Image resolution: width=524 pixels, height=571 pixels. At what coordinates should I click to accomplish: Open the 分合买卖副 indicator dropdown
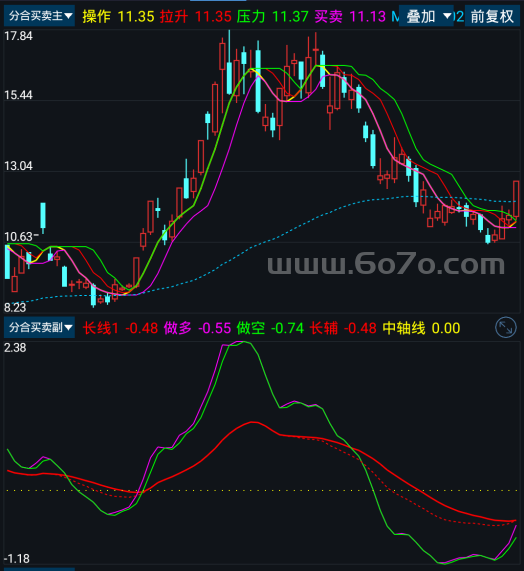point(39,327)
